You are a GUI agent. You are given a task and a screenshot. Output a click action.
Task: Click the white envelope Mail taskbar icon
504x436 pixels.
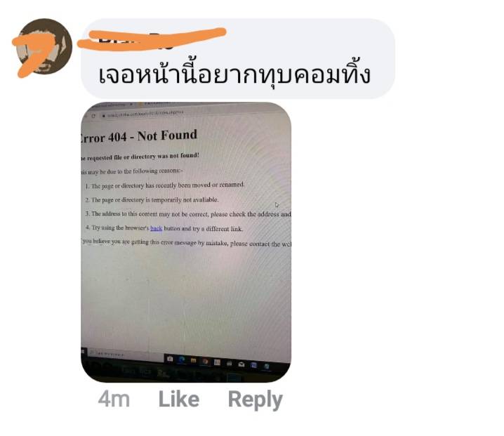241,364
